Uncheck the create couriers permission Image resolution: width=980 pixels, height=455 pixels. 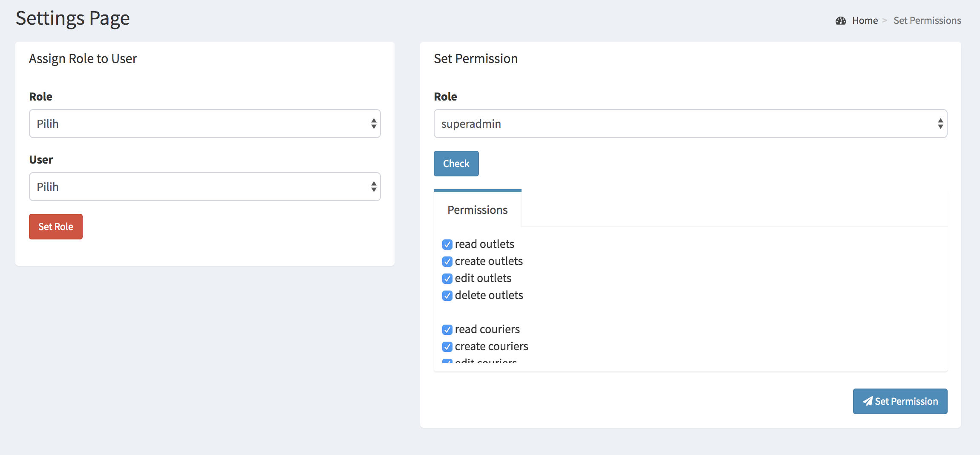[447, 347]
